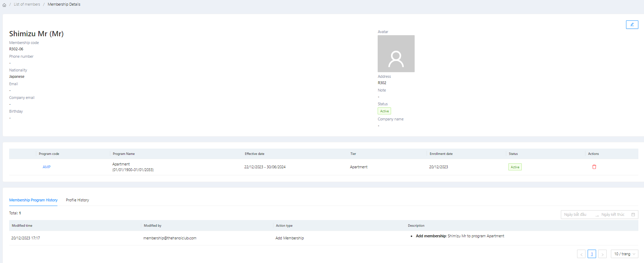The width and height of the screenshot is (644, 263).
Task: Select Membership Program History tab
Action: 33,200
